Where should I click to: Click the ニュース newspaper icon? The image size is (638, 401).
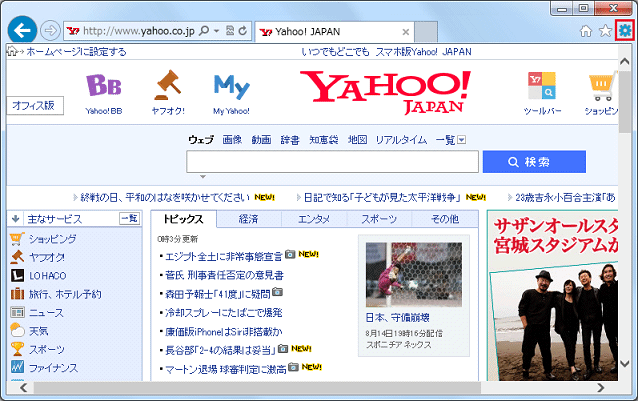(17, 312)
